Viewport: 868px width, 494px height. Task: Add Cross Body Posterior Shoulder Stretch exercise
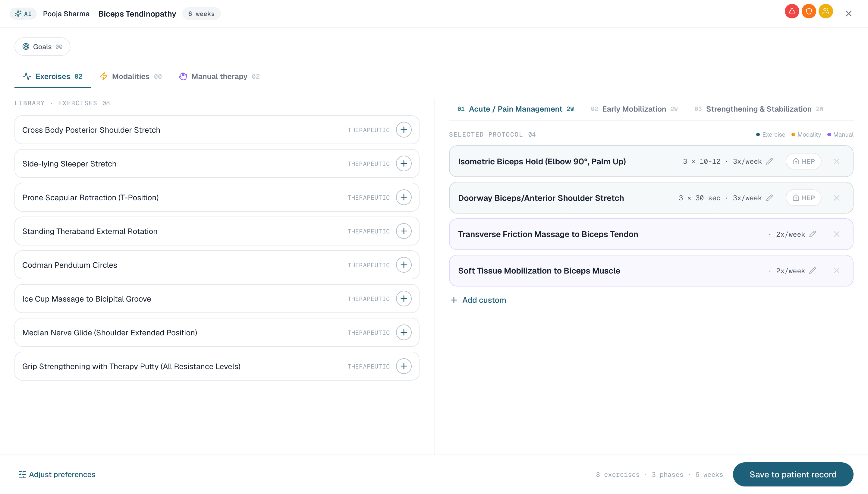point(404,130)
